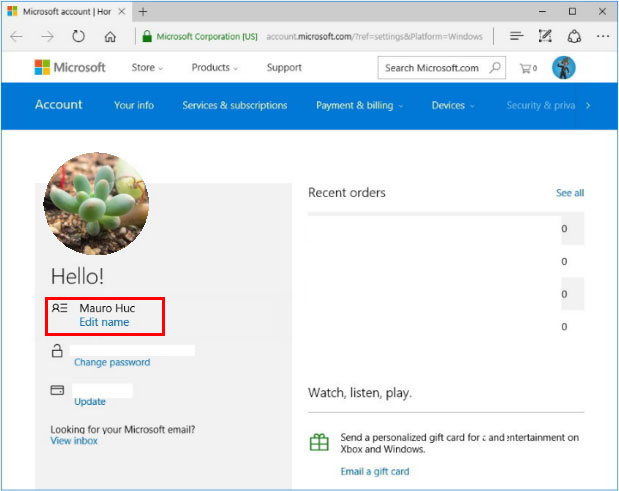619x491 pixels.
Task: Click the Account heading in blue bar
Action: click(58, 105)
